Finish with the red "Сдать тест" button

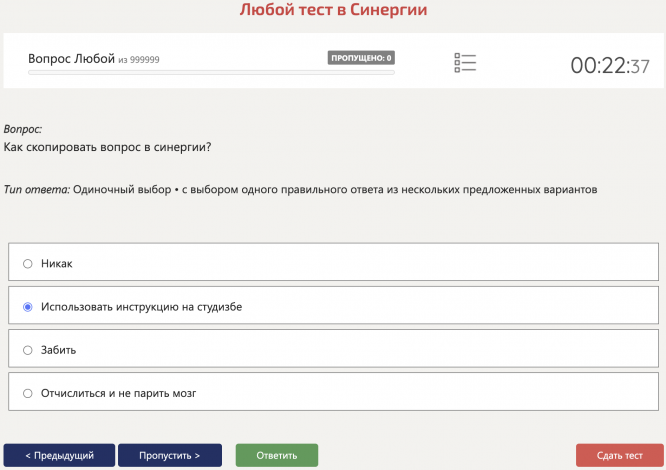pyautogui.click(x=620, y=456)
